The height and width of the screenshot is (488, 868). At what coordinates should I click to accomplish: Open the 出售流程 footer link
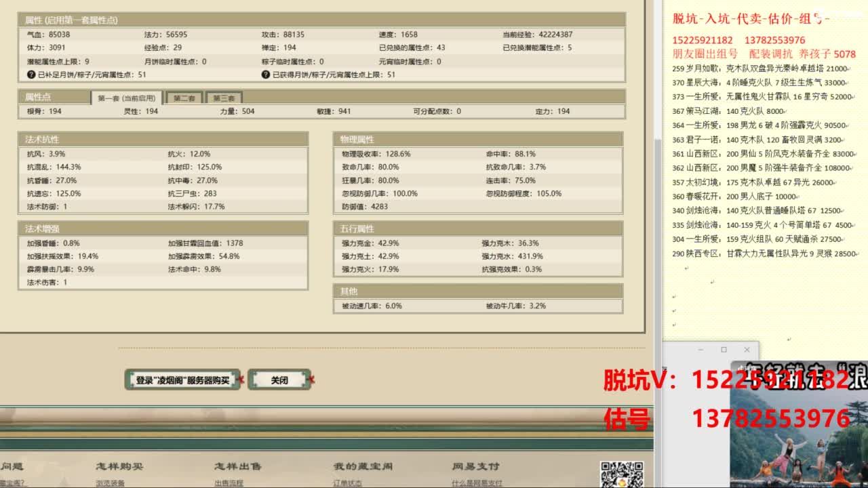(x=229, y=483)
